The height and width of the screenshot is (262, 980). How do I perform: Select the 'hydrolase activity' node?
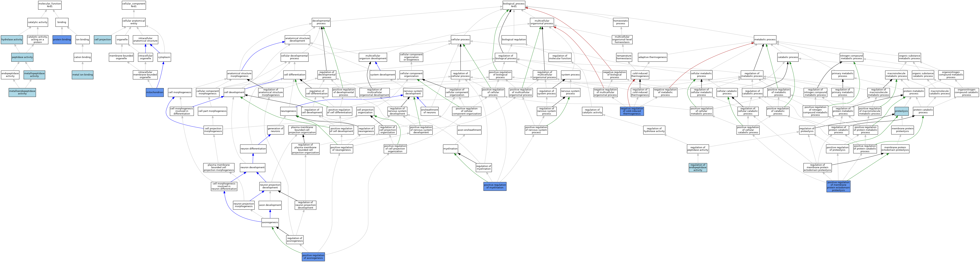pos(12,40)
